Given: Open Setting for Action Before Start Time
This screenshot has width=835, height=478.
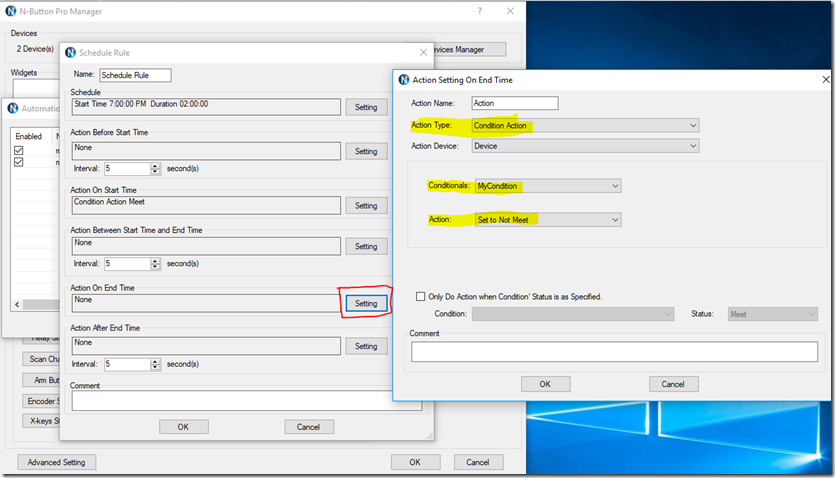Looking at the screenshot, I should [366, 151].
